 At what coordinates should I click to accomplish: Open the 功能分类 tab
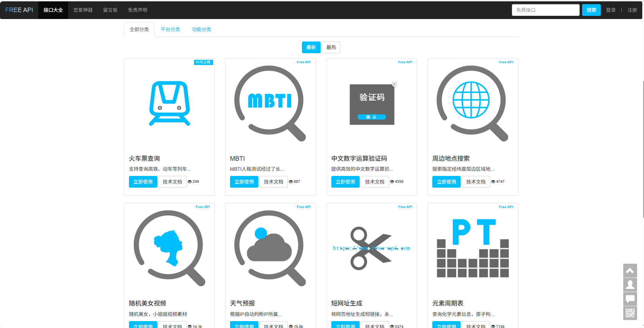pyautogui.click(x=202, y=29)
